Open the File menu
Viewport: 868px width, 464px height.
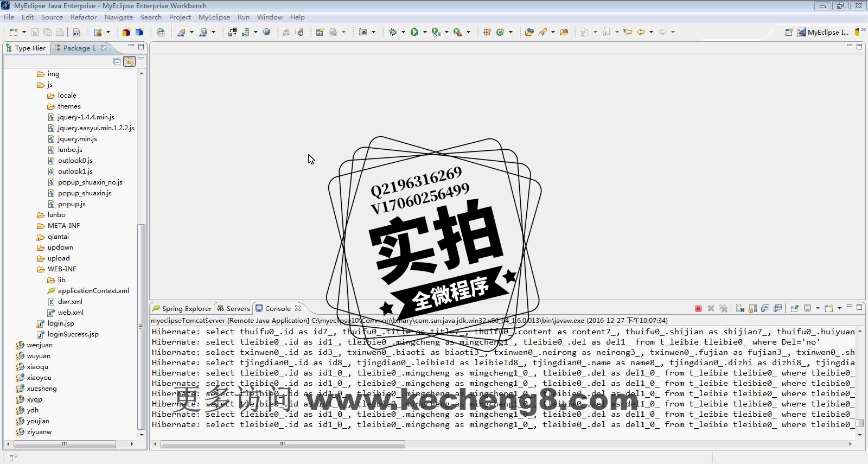(9, 17)
